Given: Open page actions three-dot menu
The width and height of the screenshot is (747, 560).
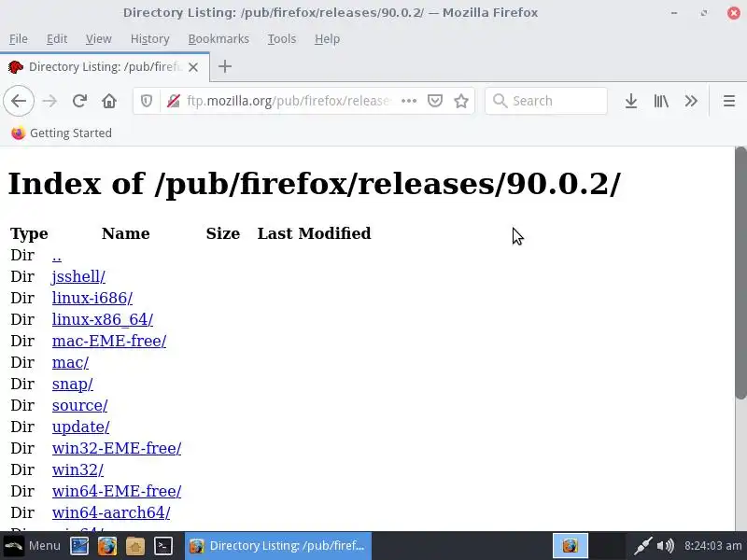Looking at the screenshot, I should pyautogui.click(x=409, y=101).
